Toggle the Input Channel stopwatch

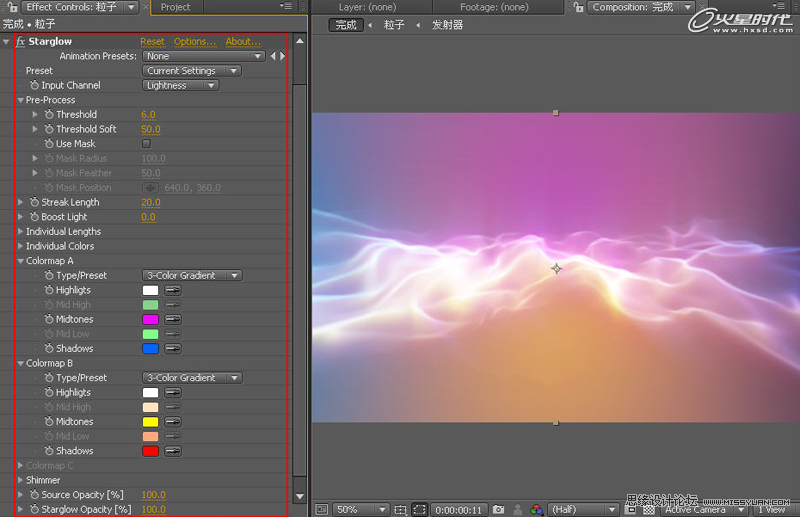click(34, 85)
